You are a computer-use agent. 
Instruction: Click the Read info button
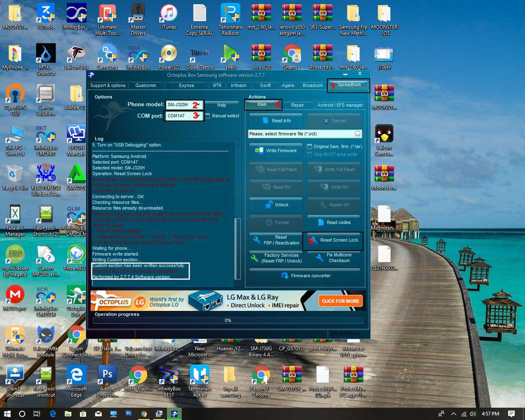[x=276, y=121]
